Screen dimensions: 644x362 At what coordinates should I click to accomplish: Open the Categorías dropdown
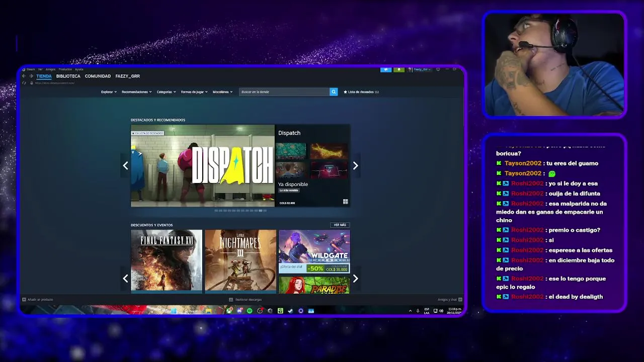tap(166, 92)
